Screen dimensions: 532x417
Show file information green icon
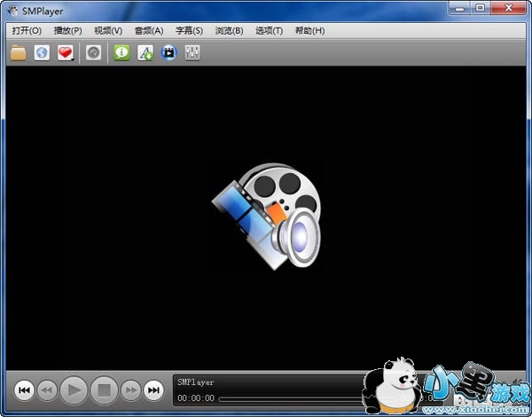121,53
